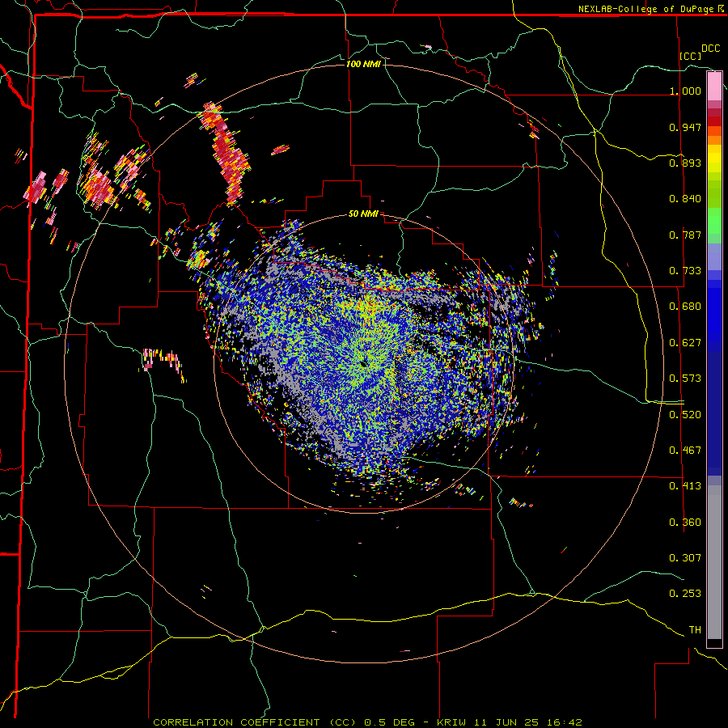This screenshot has height=728, width=728.
Task: Click the KRIW station identifier
Action: [451, 722]
